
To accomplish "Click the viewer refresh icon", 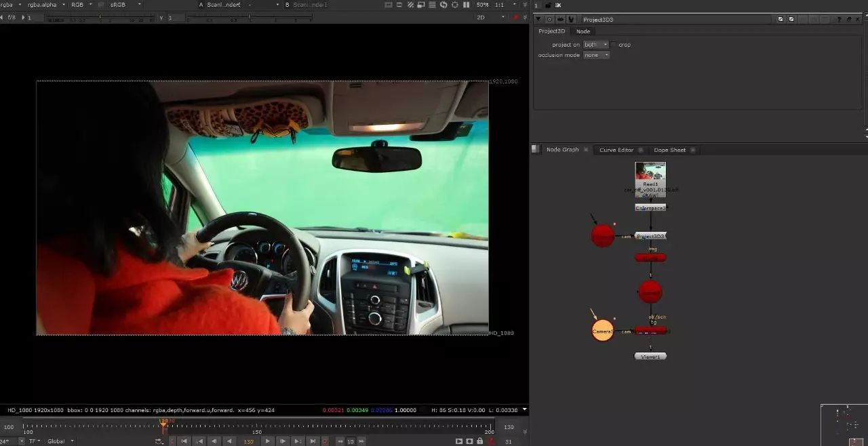I will (x=443, y=5).
